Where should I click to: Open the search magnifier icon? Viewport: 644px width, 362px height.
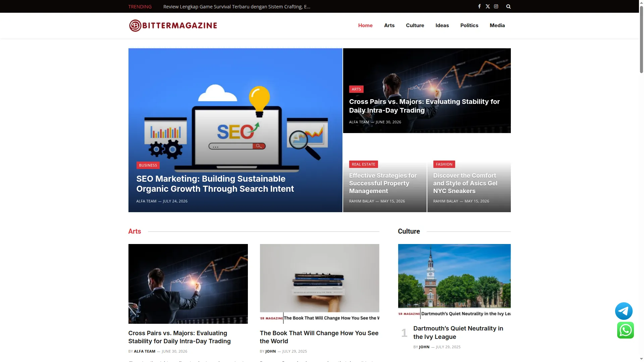click(x=508, y=6)
